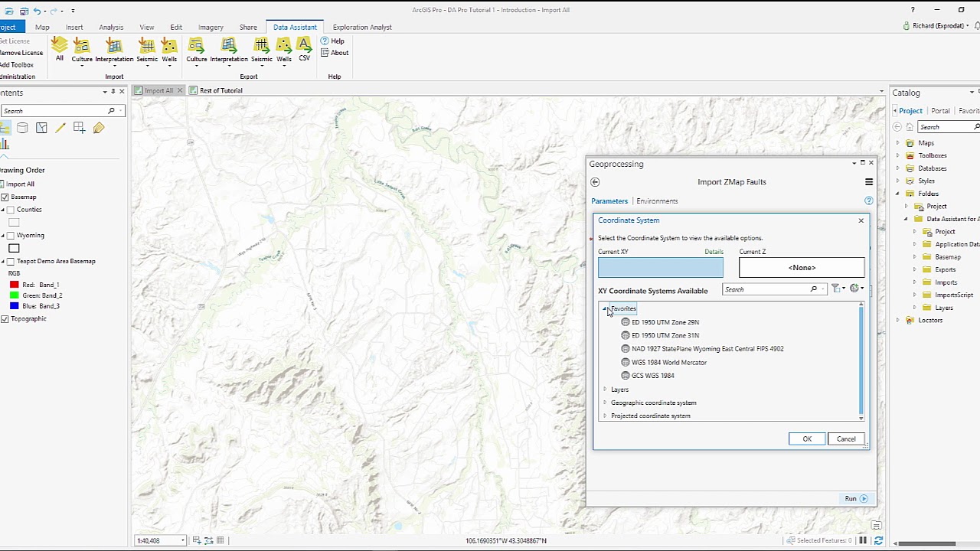Click Run in Geoprocessing pane
Viewport: 980px width, 551px height.
pyautogui.click(x=855, y=499)
